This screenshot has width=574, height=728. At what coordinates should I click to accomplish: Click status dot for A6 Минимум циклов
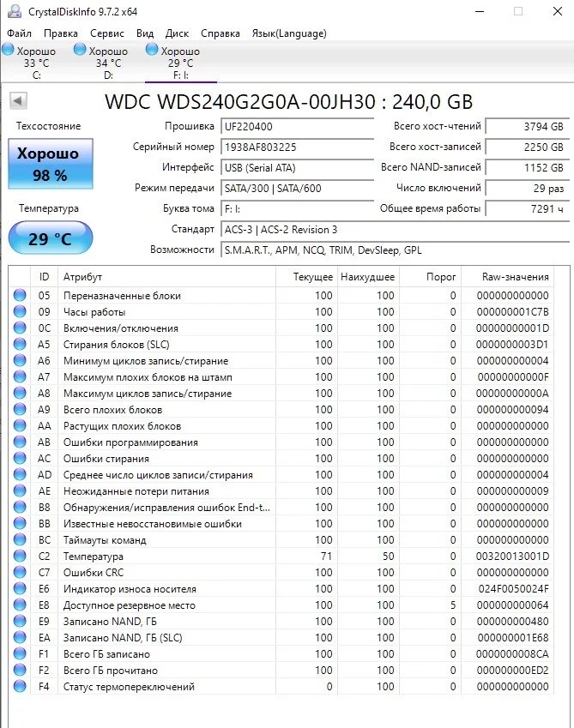20,360
